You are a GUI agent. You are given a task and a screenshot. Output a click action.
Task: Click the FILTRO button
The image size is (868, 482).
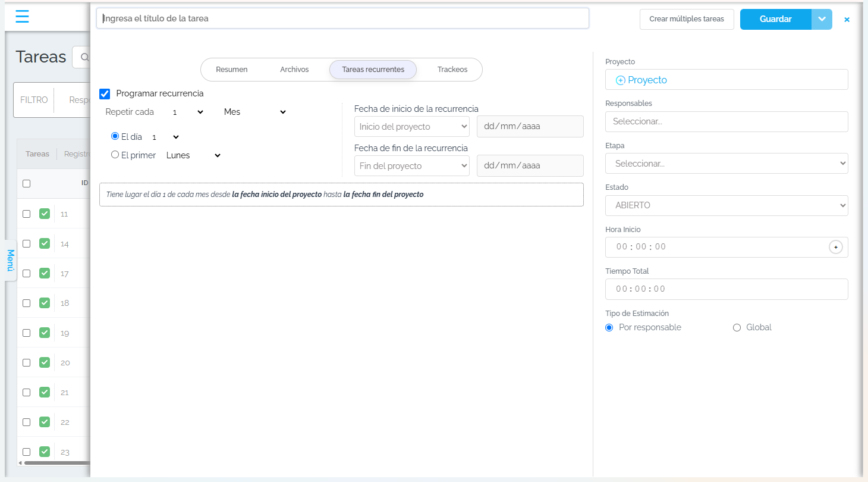click(x=34, y=100)
